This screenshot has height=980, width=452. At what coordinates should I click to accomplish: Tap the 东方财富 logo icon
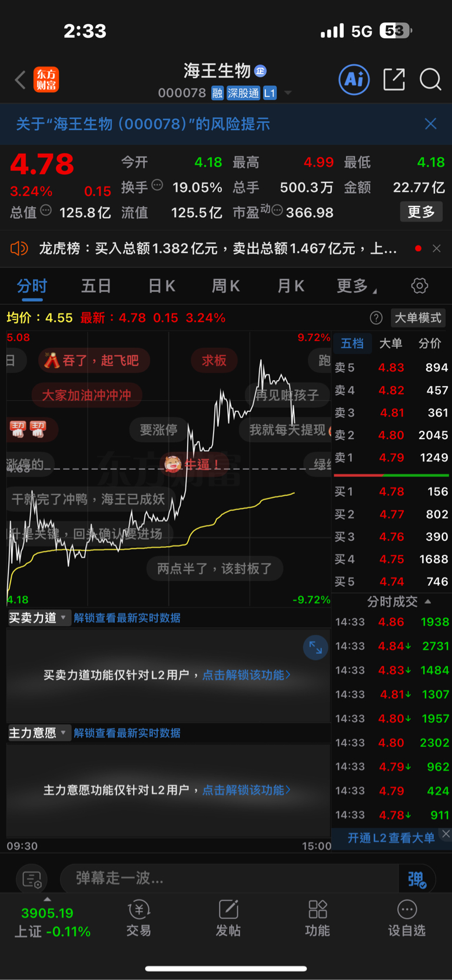point(46,79)
